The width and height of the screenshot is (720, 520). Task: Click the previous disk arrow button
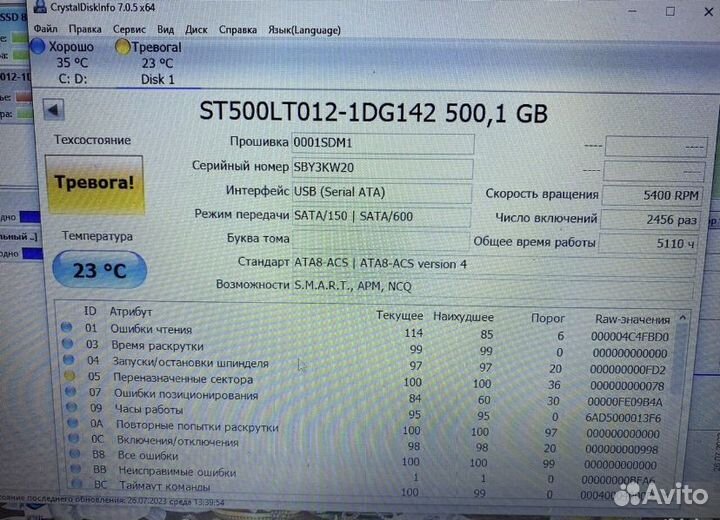pos(54,110)
